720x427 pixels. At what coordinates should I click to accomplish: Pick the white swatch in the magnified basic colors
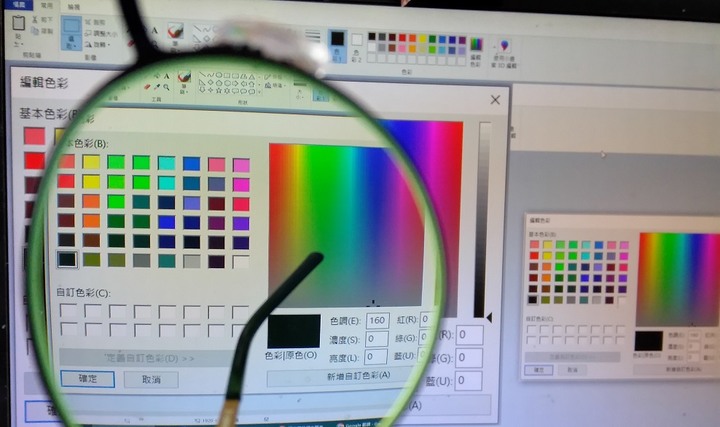(x=241, y=262)
